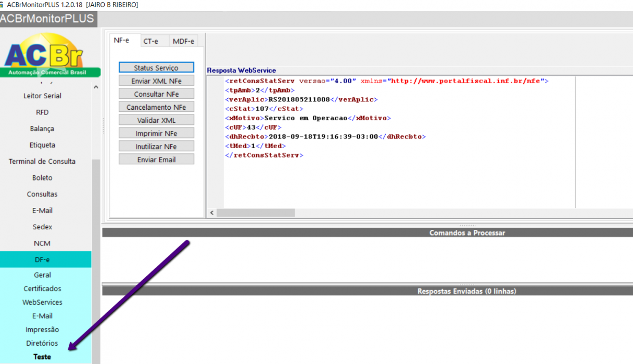Click the Enviar XML NFe button
This screenshot has width=633, height=364.
click(156, 81)
